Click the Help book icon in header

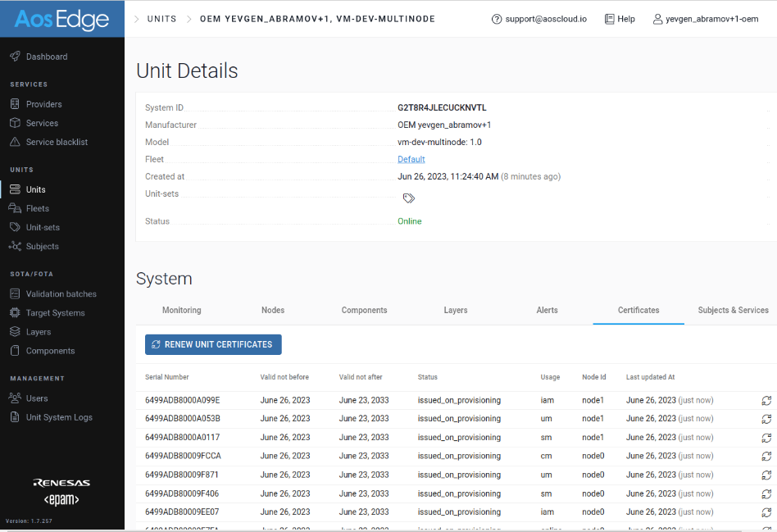click(609, 19)
